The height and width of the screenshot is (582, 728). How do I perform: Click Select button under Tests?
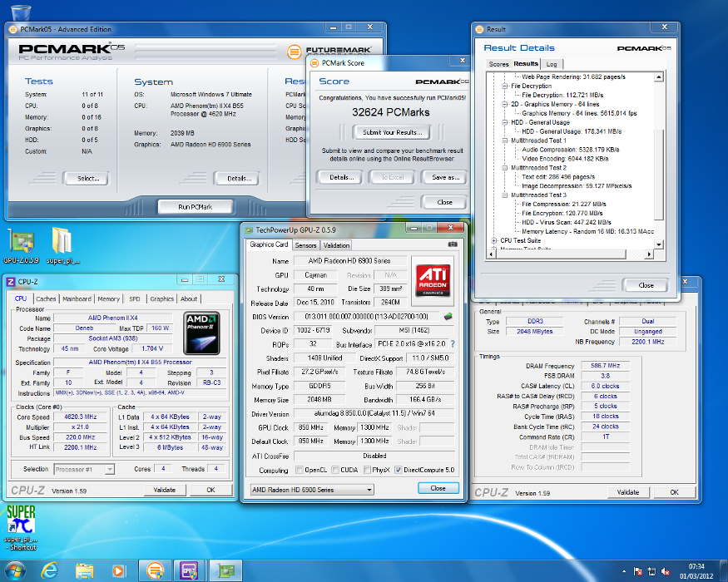87,178
